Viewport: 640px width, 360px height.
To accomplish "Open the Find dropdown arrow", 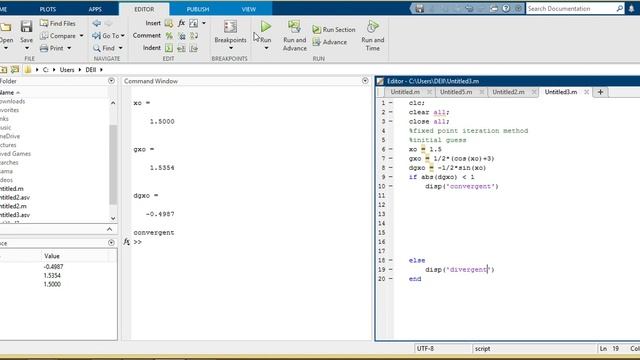I will coord(120,48).
